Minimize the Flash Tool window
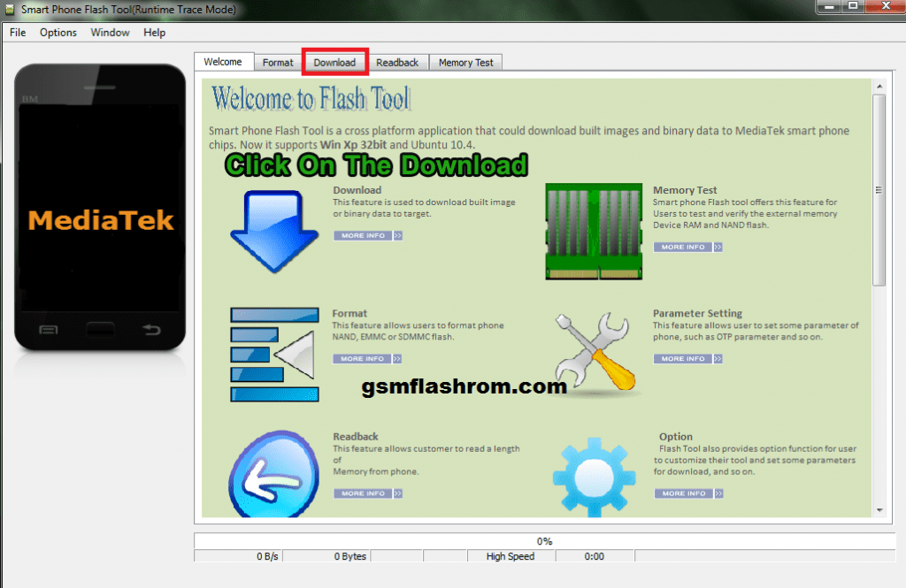 829,6
